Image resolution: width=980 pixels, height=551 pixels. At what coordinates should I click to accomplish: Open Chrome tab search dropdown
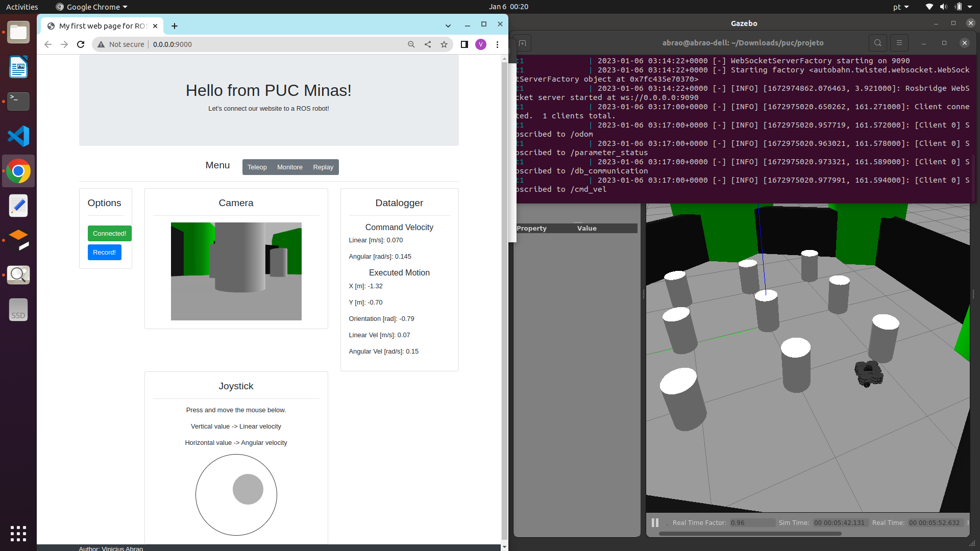tap(448, 26)
